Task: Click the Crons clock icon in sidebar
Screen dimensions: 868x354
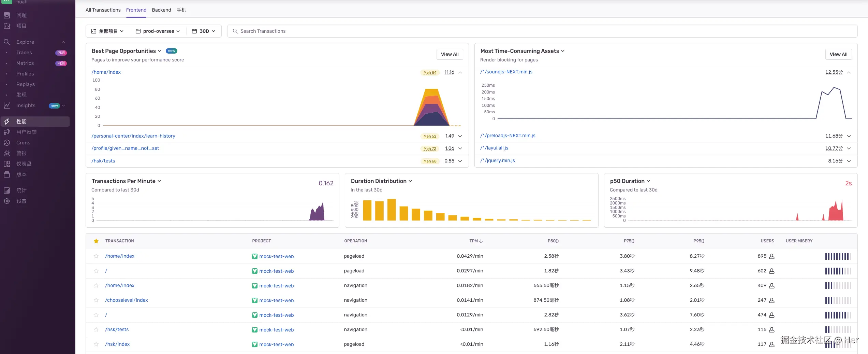Action: pyautogui.click(x=7, y=143)
